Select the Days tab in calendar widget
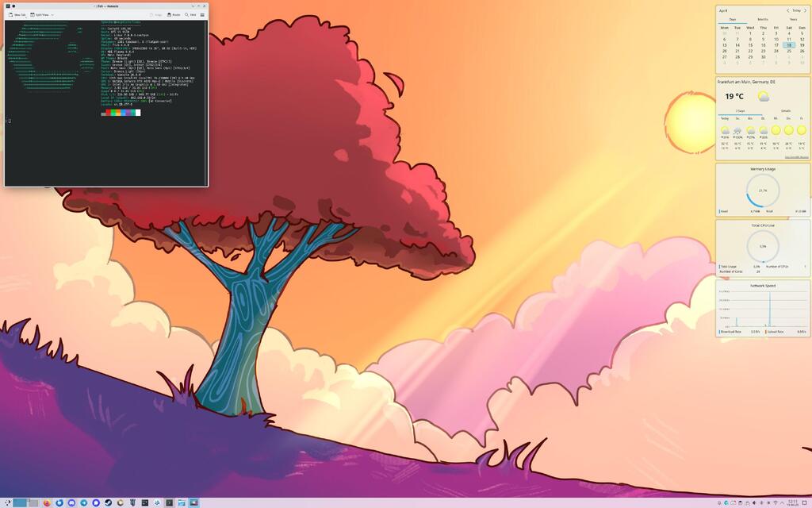This screenshot has height=508, width=812. pos(732,20)
